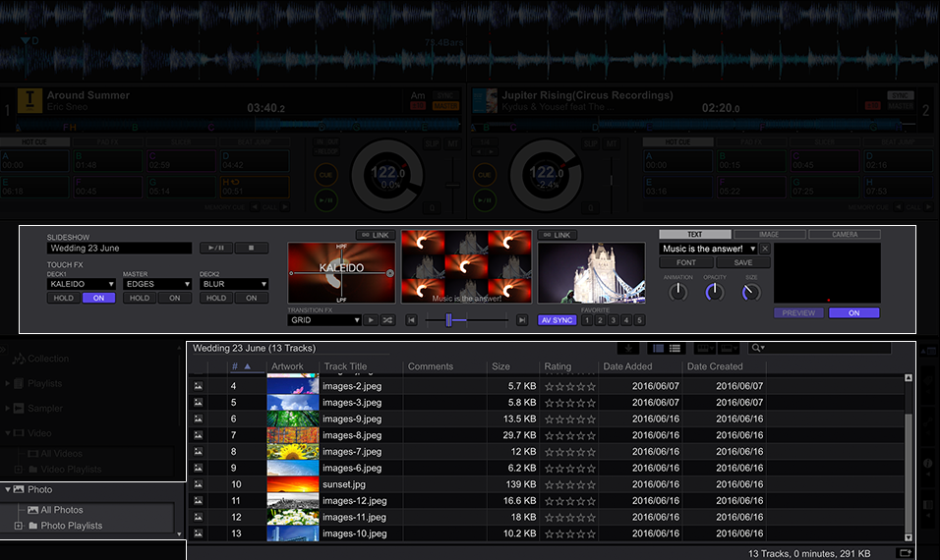The width and height of the screenshot is (940, 560).
Task: Select favorite slot 1
Action: click(x=587, y=320)
